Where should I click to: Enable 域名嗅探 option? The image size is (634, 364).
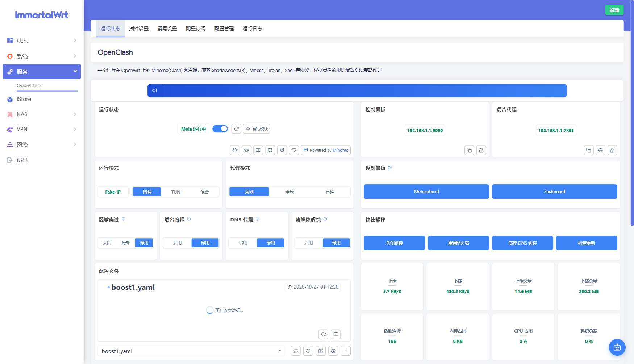click(177, 243)
